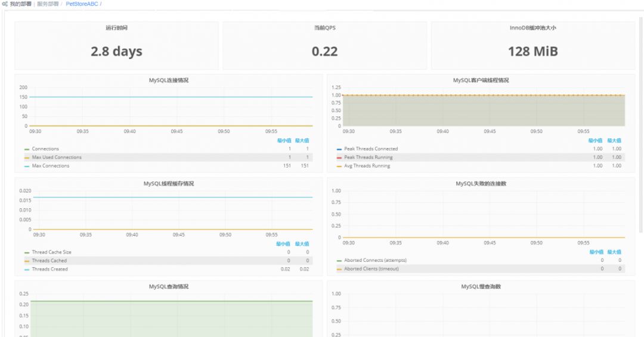Click the 09:55 tick in MySQL失败的连接数 chart
The image size is (644, 337).
click(583, 243)
